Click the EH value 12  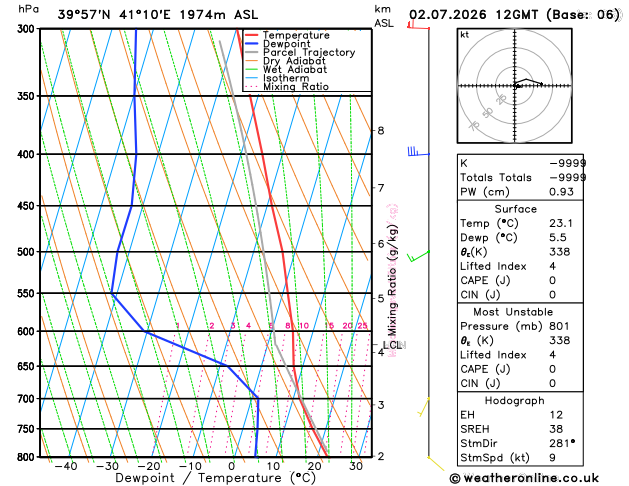[x=556, y=415]
